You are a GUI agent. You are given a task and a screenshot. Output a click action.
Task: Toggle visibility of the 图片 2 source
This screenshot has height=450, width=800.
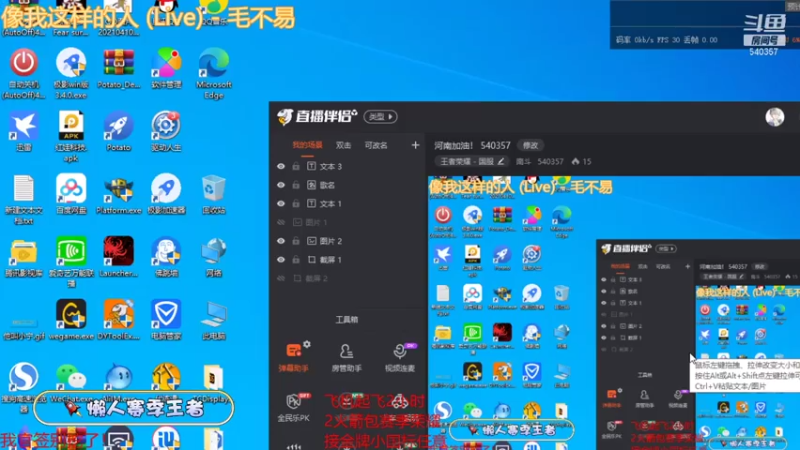pyautogui.click(x=281, y=241)
